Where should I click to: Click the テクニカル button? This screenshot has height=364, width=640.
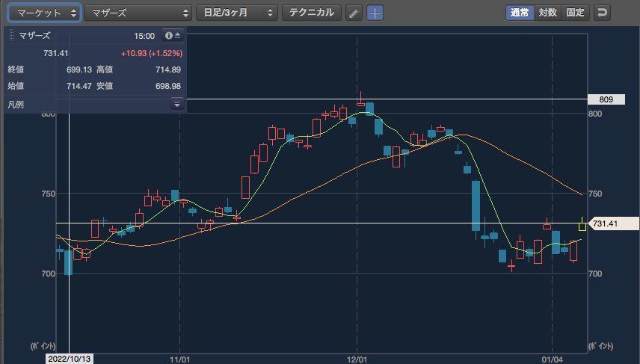coord(312,13)
